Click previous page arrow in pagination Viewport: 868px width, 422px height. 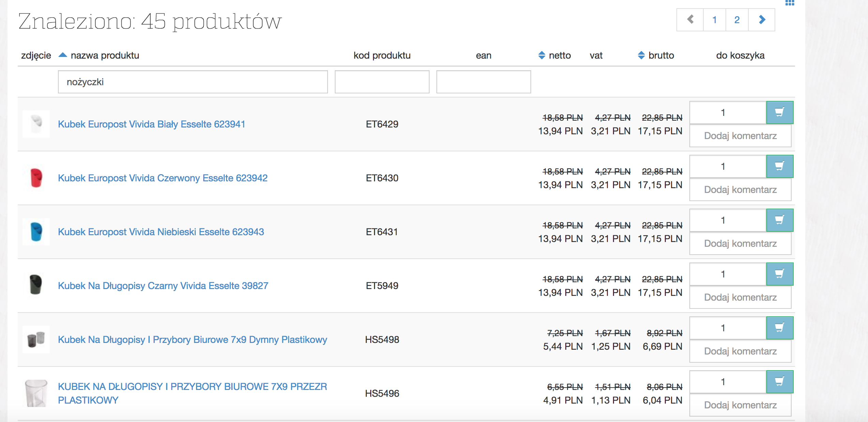(x=690, y=20)
